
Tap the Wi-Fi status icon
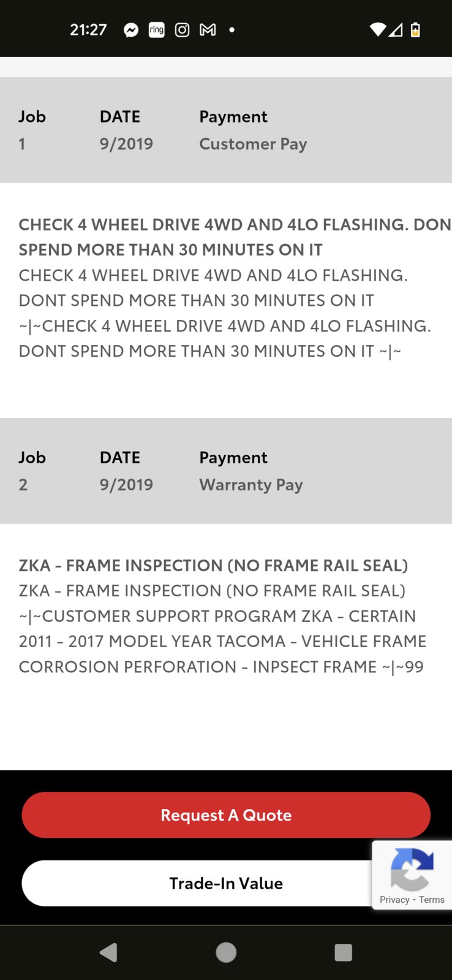pos(379,29)
